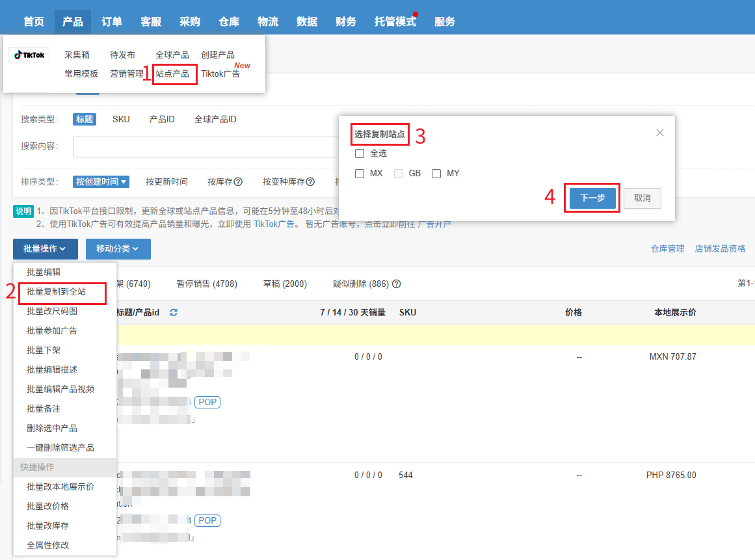Tick the MY site checkbox

click(x=436, y=174)
